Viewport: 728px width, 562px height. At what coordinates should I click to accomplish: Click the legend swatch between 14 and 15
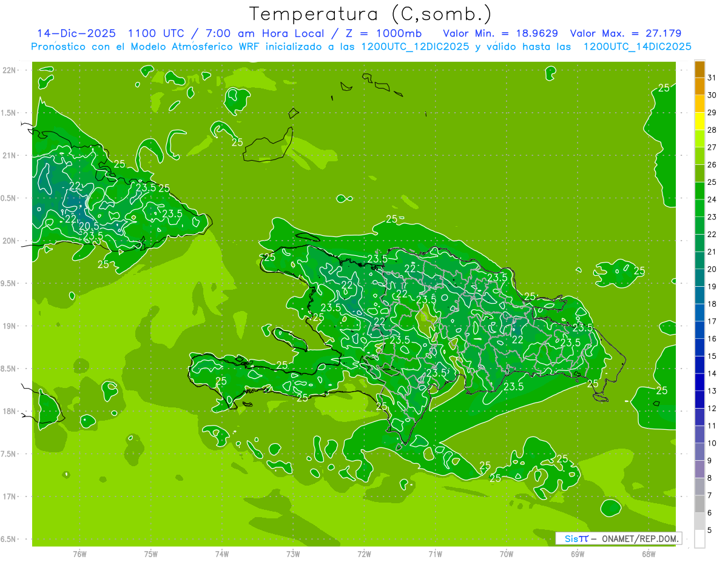(x=699, y=365)
